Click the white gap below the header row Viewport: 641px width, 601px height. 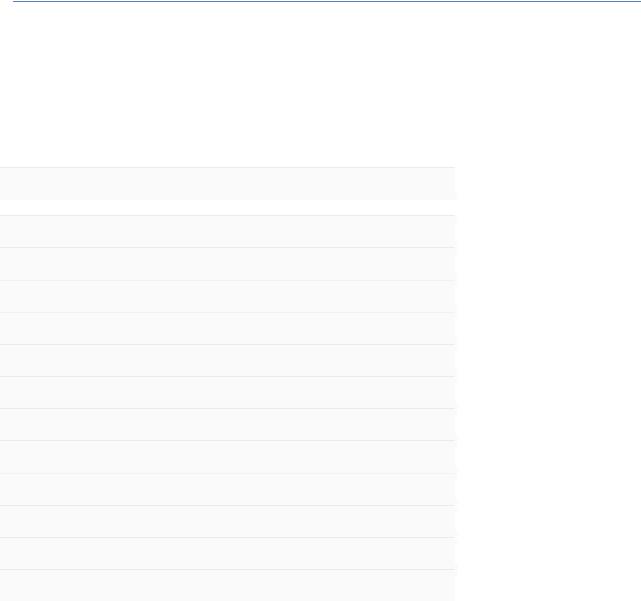tap(228, 207)
